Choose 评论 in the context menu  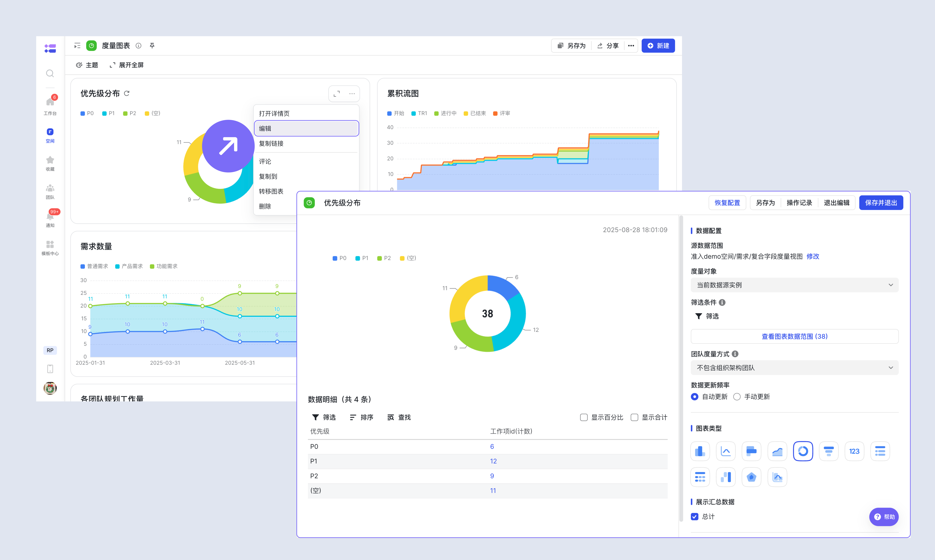306,162
